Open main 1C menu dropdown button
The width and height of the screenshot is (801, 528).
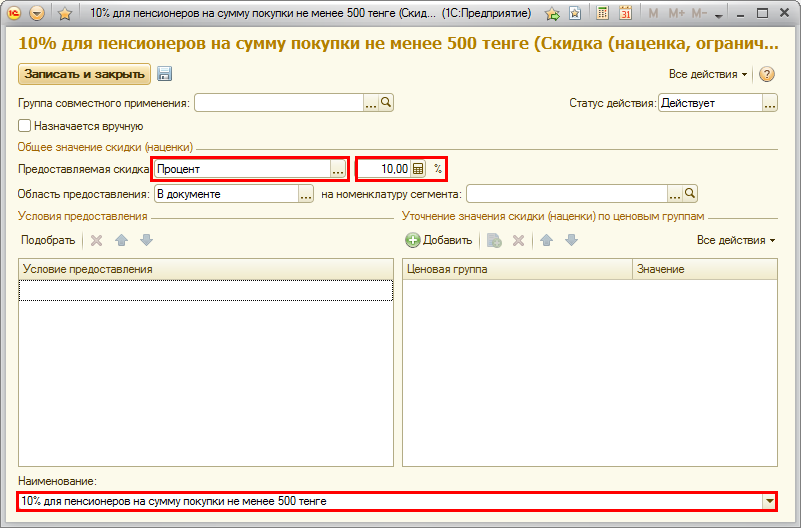[x=38, y=14]
